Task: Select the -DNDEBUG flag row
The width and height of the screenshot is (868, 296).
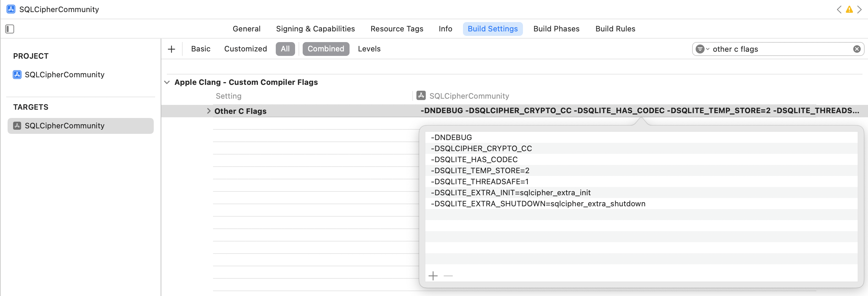Action: click(x=641, y=137)
